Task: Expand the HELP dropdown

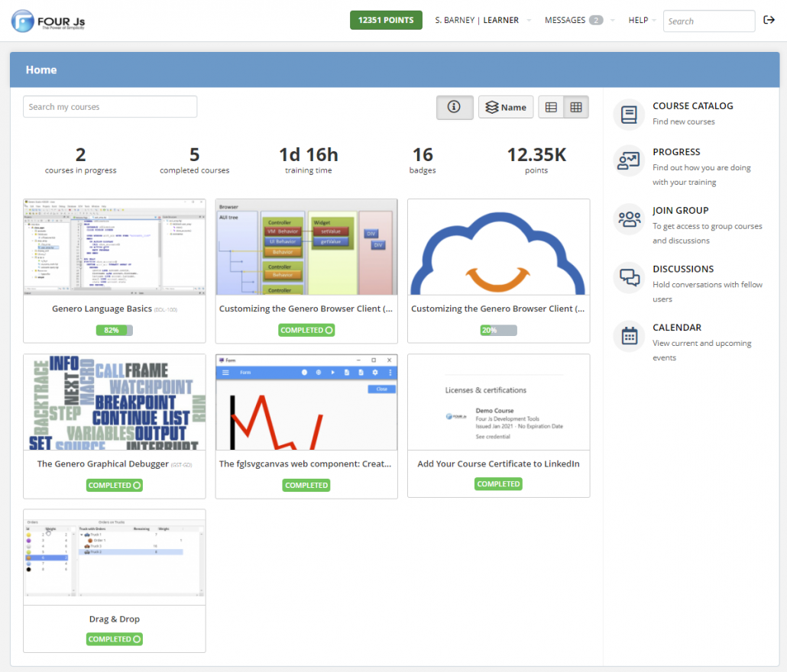Action: 640,20
